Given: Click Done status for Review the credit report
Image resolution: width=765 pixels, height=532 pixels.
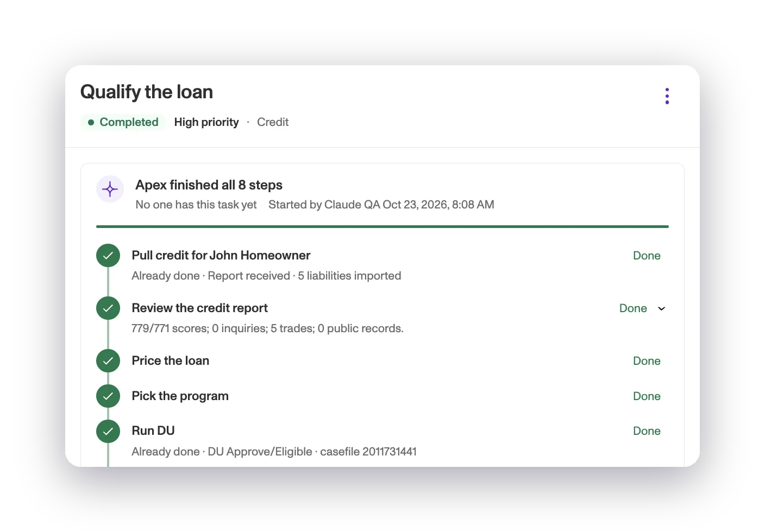Looking at the screenshot, I should click(633, 308).
